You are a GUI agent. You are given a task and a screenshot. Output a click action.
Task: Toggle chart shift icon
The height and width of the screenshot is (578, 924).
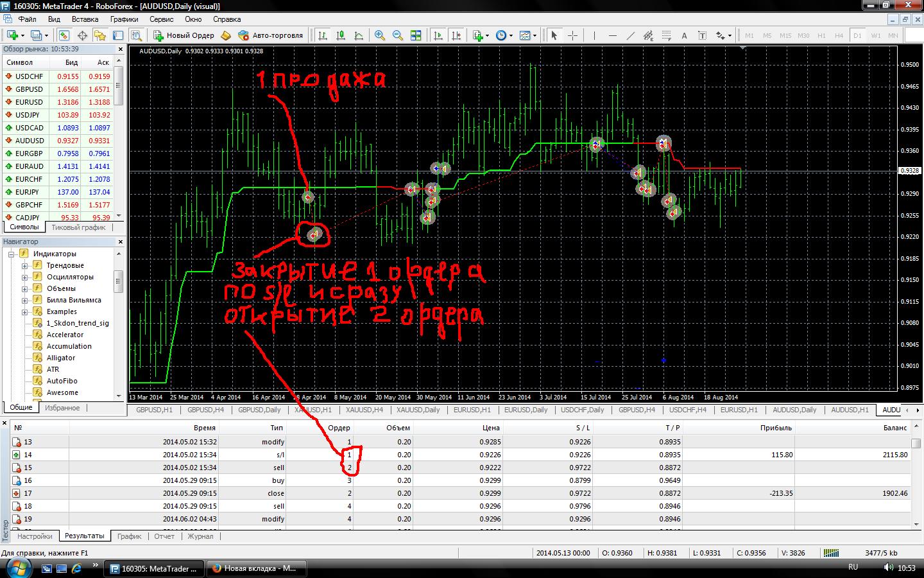456,35
